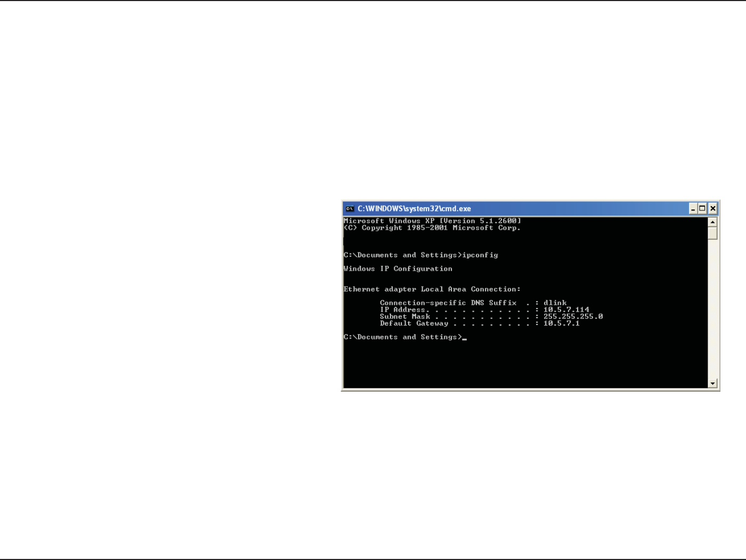
Task: Click the scrollbar down arrow
Action: (x=712, y=383)
